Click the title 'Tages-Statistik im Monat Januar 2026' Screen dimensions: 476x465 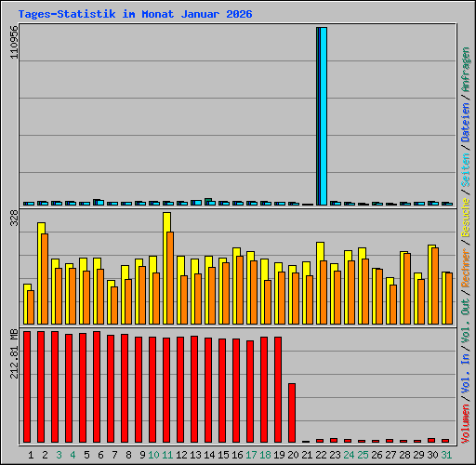(135, 14)
